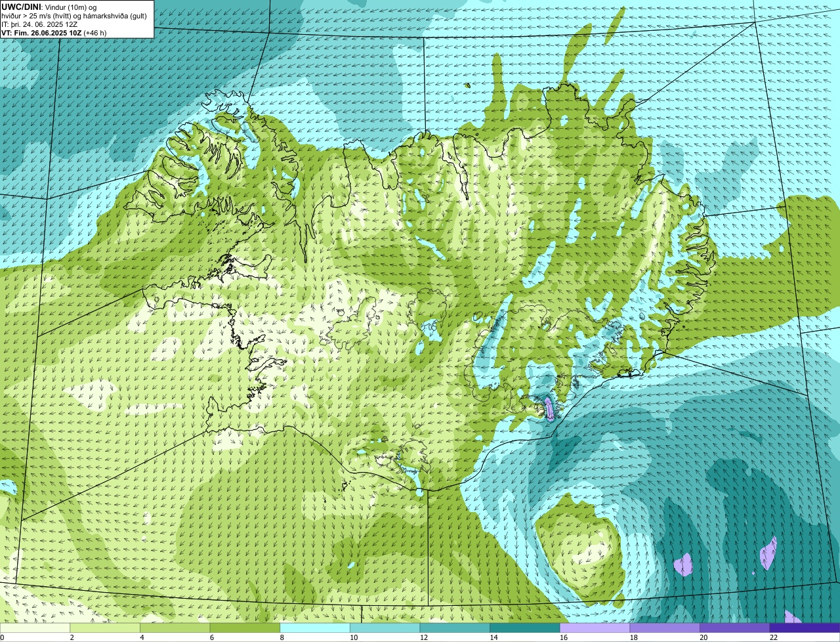The height and width of the screenshot is (642, 840).
Task: Click the legend swatch between 14 and 16
Action: [525, 628]
